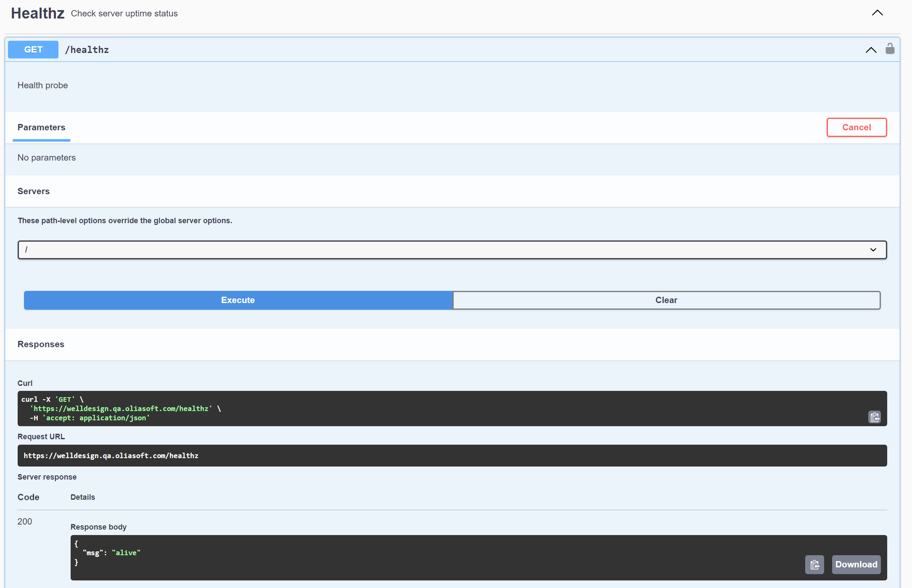Click the Healthz section heading
Screen dimensions: 912x588
click(x=38, y=13)
